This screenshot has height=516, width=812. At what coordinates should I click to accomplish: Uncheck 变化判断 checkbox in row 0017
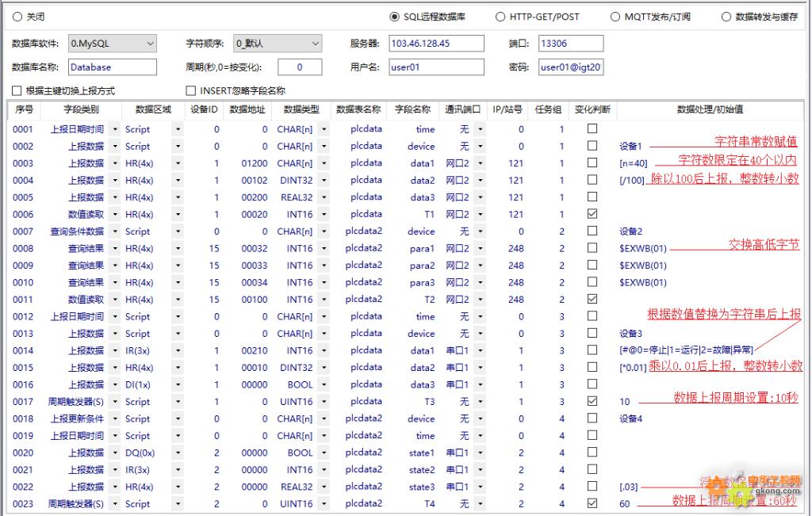[592, 401]
